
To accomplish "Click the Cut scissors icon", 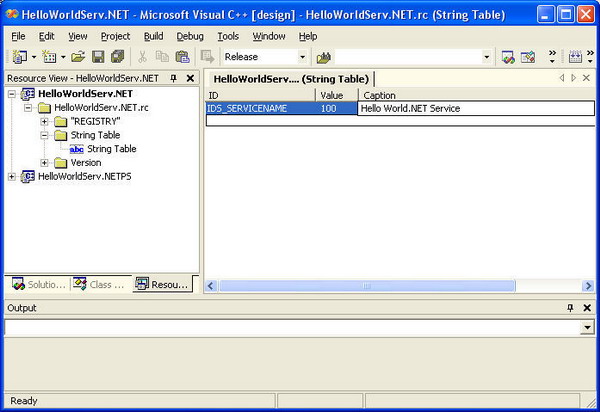I will click(142, 57).
